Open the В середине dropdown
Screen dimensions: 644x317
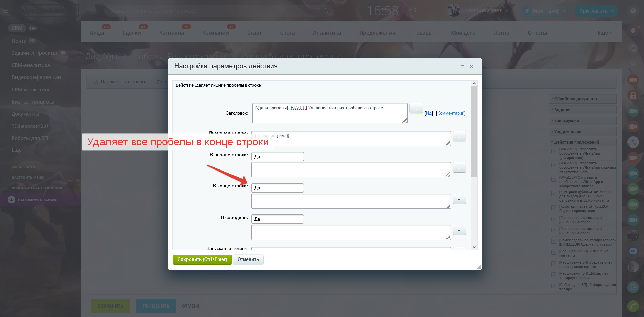(x=277, y=219)
